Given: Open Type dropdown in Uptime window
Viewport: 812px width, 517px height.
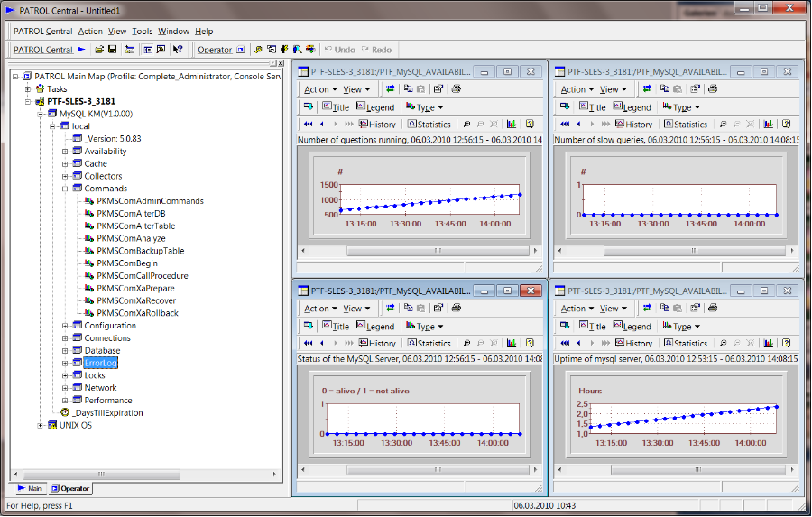Looking at the screenshot, I should 681,326.
